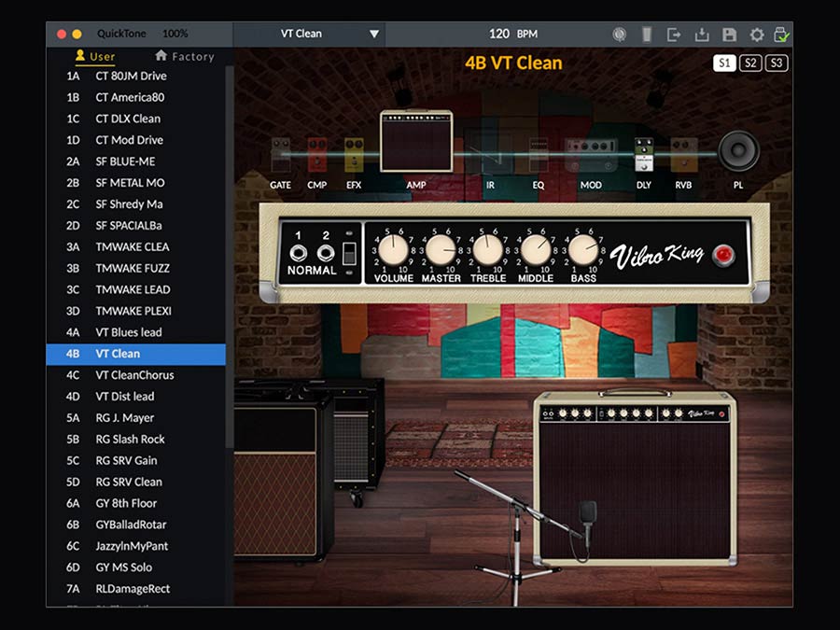Select the CMP compressor pedal

click(x=317, y=155)
